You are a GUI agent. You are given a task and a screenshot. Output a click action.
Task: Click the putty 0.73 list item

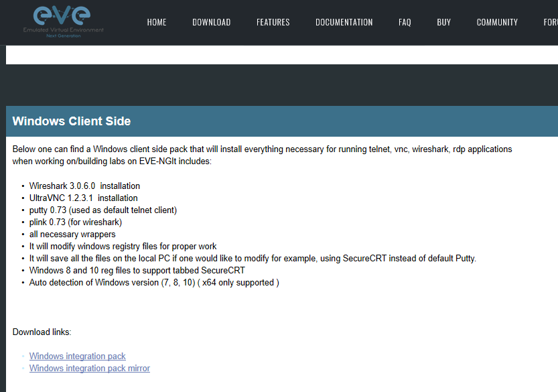(x=103, y=210)
